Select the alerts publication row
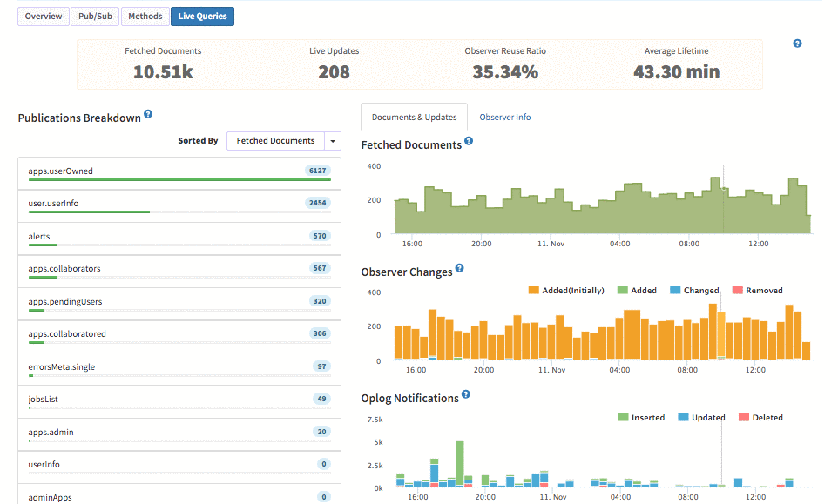 [x=179, y=238]
